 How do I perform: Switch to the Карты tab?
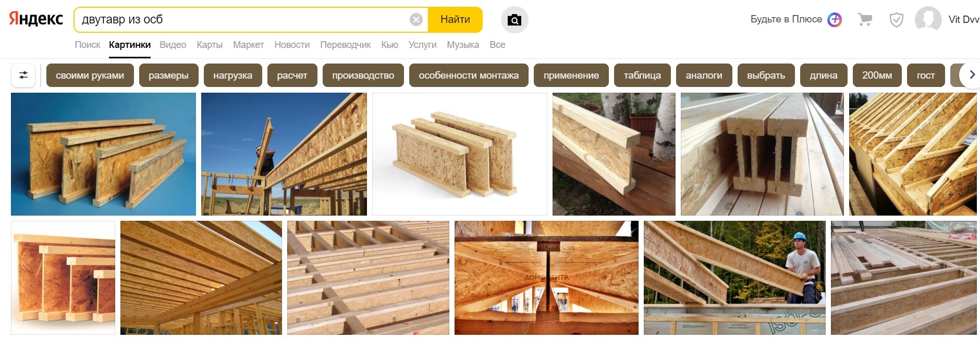click(210, 45)
